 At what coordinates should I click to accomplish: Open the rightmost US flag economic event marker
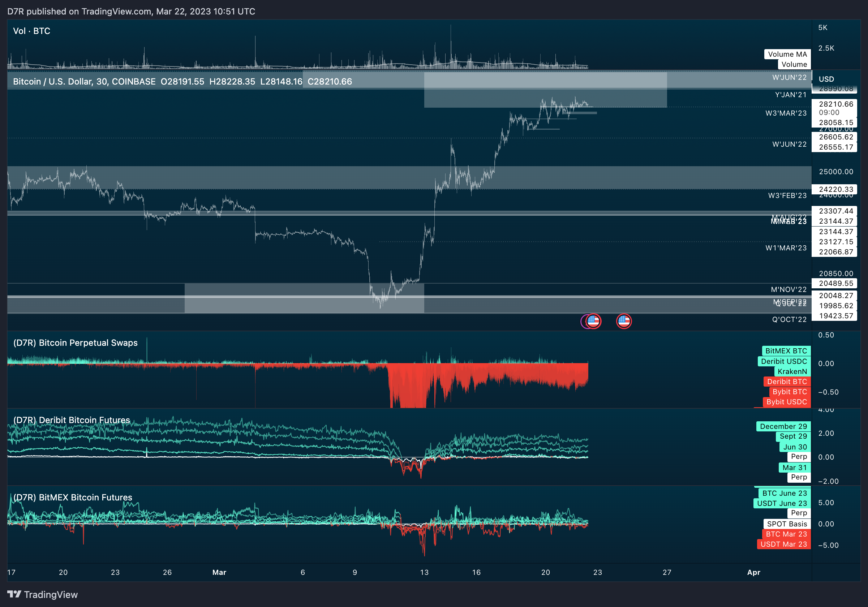[624, 321]
